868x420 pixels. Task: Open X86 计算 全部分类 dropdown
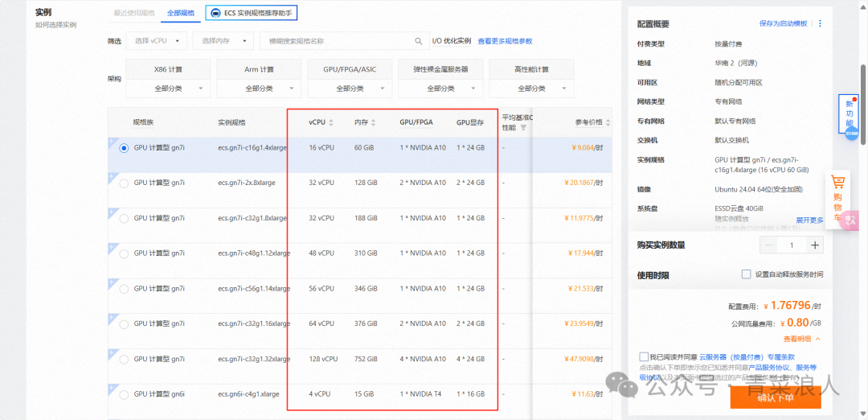point(168,89)
